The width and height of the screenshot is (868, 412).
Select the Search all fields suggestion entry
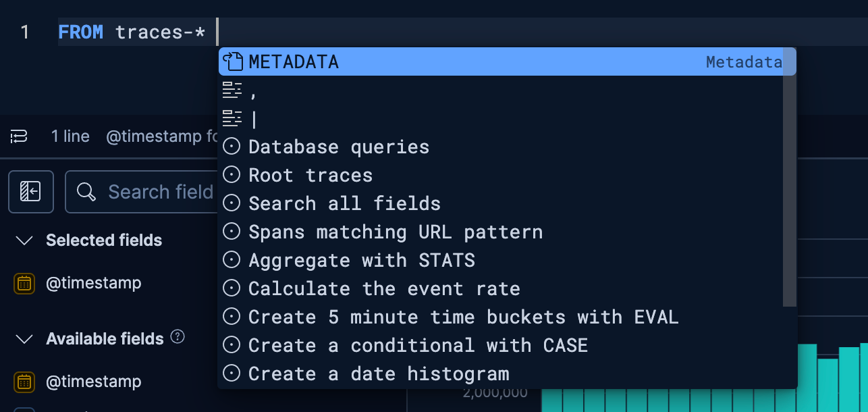pos(344,203)
